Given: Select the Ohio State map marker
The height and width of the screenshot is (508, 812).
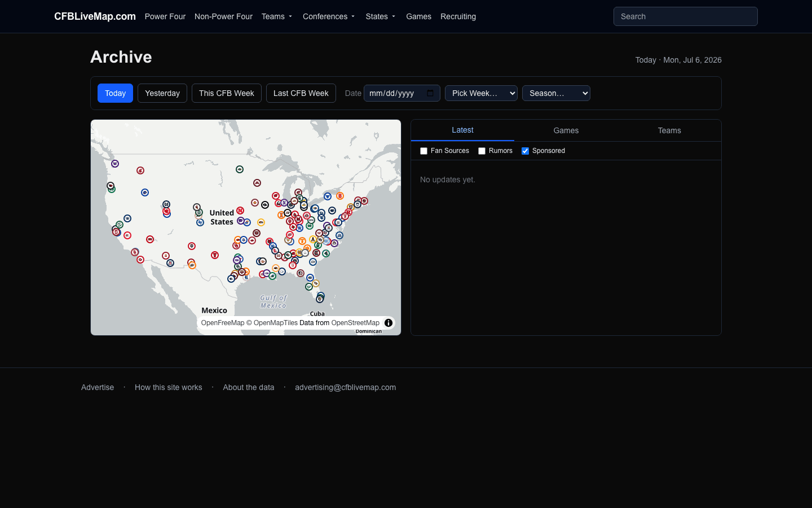Looking at the screenshot, I should click(x=306, y=216).
